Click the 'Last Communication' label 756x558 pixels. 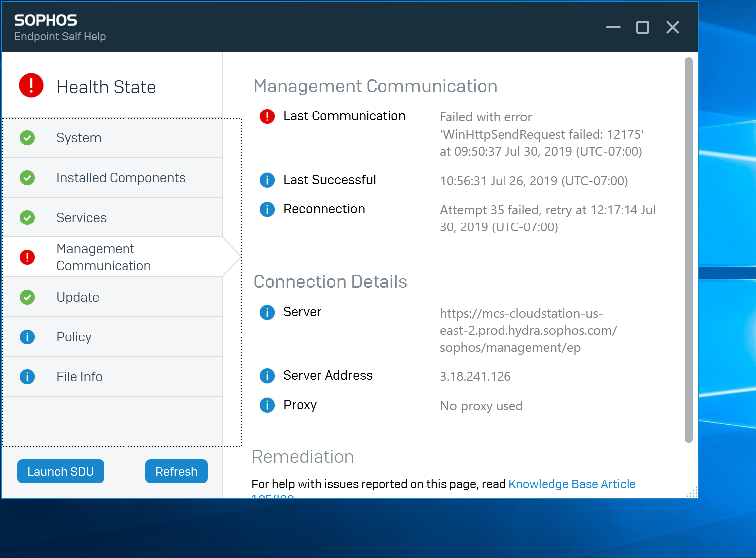(345, 116)
